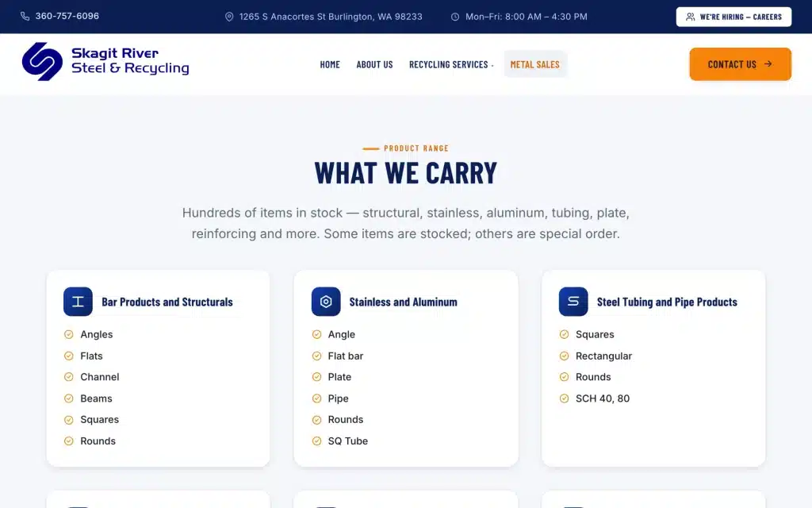
Task: Click the Bar Products and Structurals heading
Action: (x=167, y=302)
